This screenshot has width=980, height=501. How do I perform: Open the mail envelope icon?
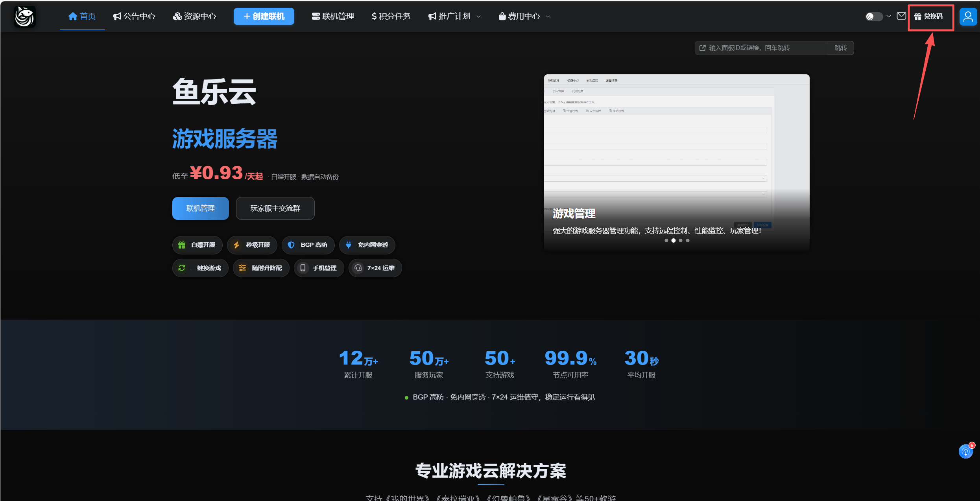(901, 16)
